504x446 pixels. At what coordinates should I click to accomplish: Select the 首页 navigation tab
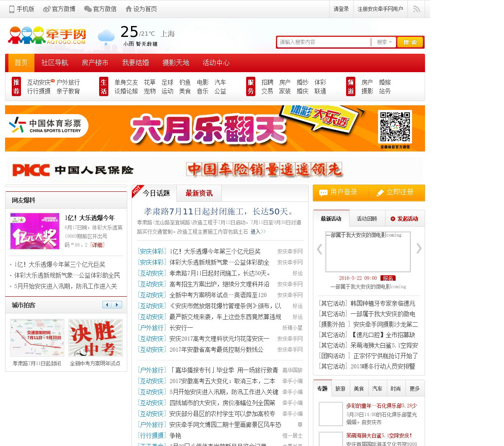(21, 63)
